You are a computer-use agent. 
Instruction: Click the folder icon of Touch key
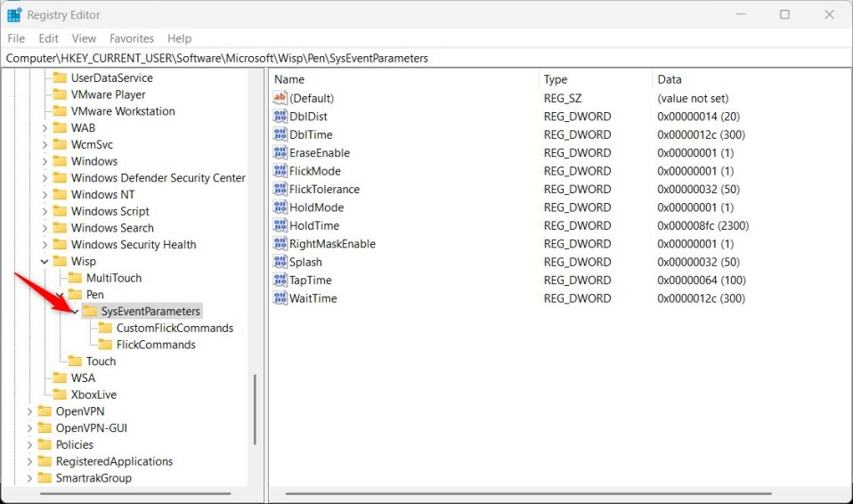click(x=75, y=361)
